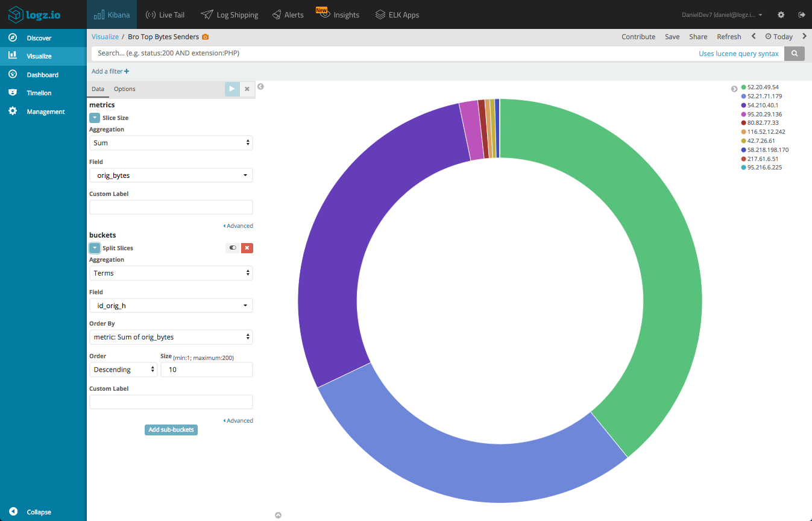The height and width of the screenshot is (521, 812).
Task: Open the Uses lucene query syntax link
Action: pyautogui.click(x=738, y=54)
